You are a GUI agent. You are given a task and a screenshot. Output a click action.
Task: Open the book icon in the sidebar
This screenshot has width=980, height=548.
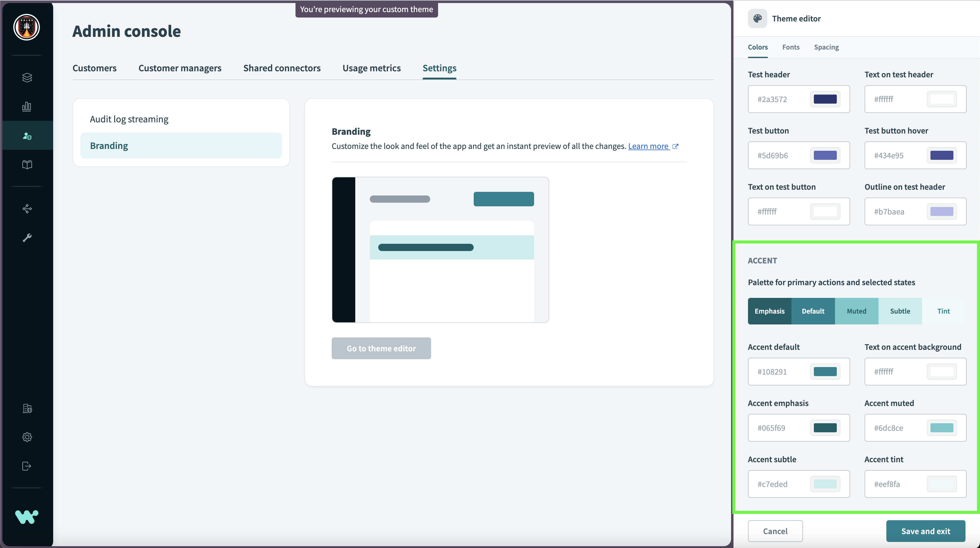click(x=27, y=164)
